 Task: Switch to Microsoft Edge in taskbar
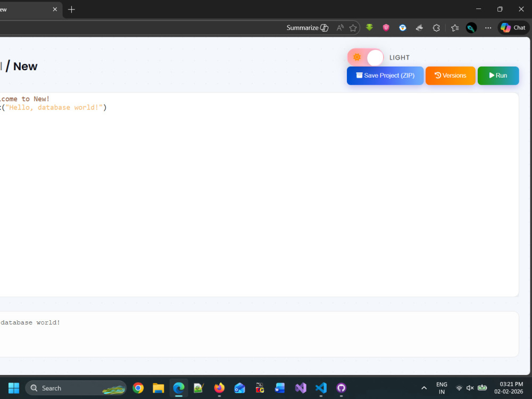(x=179, y=388)
